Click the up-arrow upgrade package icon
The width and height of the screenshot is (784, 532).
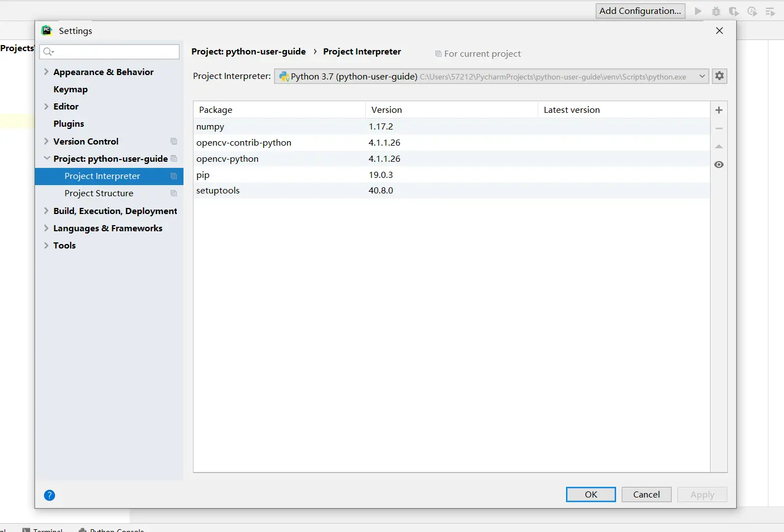point(719,147)
